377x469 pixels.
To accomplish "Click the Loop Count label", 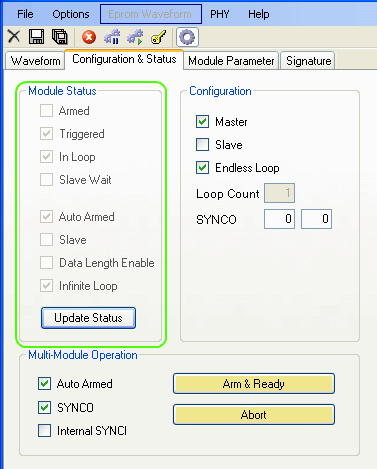I will pyautogui.click(x=228, y=194).
